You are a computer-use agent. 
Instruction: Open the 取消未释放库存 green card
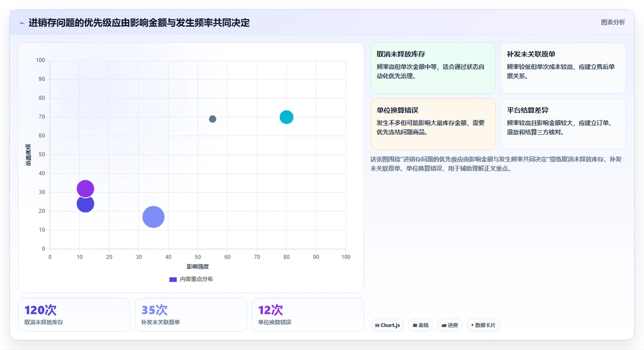point(433,68)
